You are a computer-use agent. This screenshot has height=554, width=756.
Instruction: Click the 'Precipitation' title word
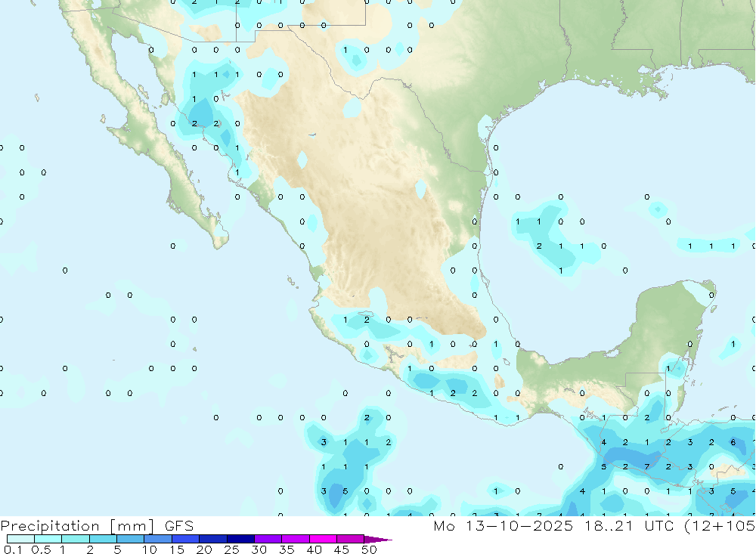[50, 526]
